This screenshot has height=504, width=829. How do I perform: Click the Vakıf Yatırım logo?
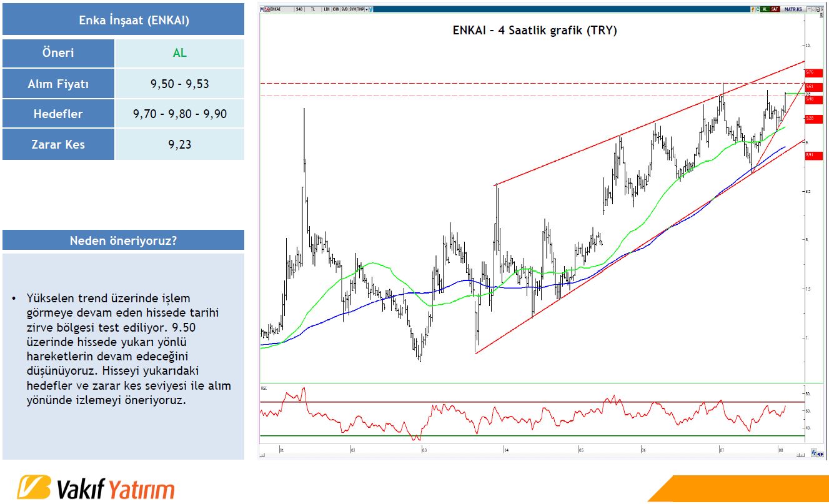(x=96, y=488)
